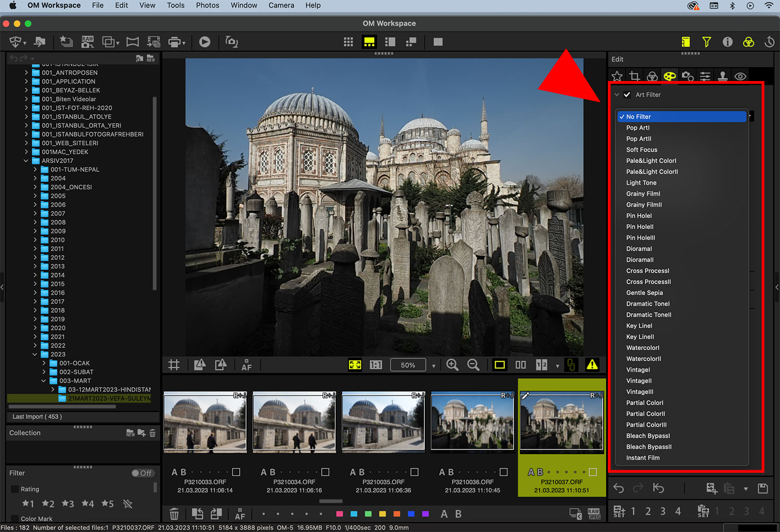
Task: Click the slideshow play button in the toolbar
Action: click(205, 42)
